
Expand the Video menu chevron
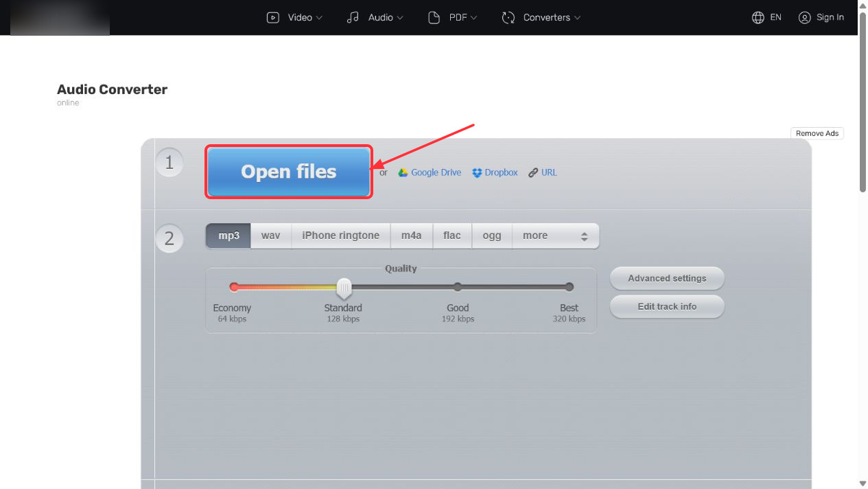[x=319, y=18]
